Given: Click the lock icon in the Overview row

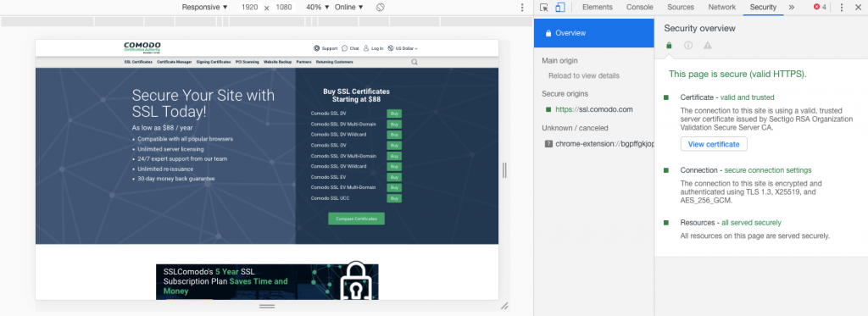Looking at the screenshot, I should [548, 33].
